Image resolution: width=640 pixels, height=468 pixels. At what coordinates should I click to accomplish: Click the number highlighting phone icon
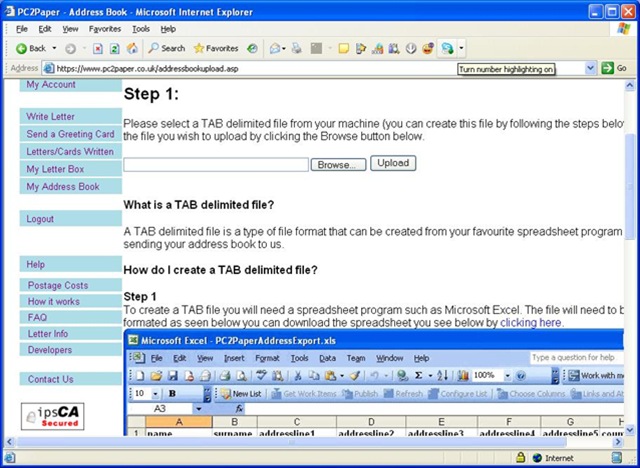tap(447, 49)
